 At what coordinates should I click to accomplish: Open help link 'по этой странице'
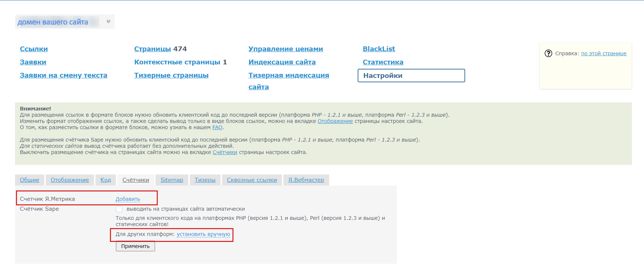(604, 53)
